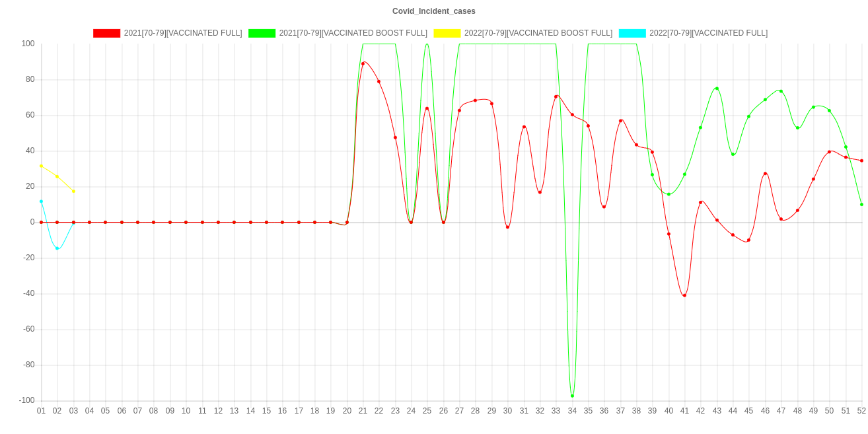Hide the 2022[70-79][VACCINATED FULL] series via its label

point(708,33)
